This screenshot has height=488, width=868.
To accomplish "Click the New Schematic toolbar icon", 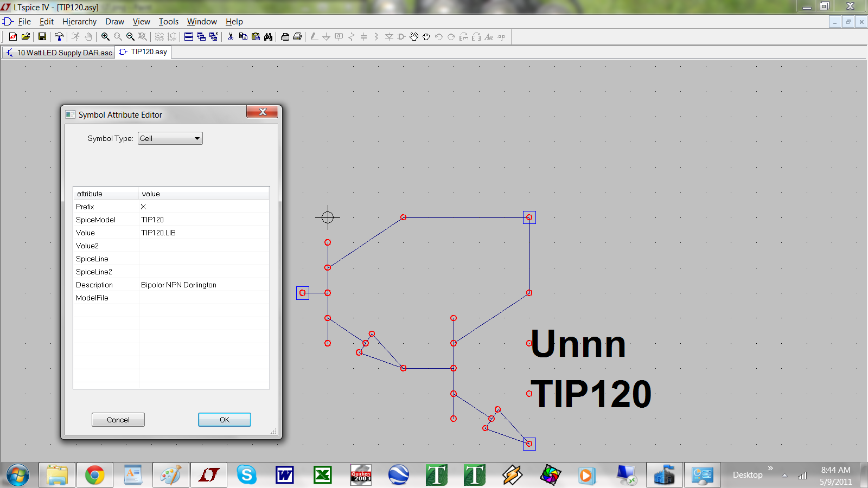I will point(13,36).
